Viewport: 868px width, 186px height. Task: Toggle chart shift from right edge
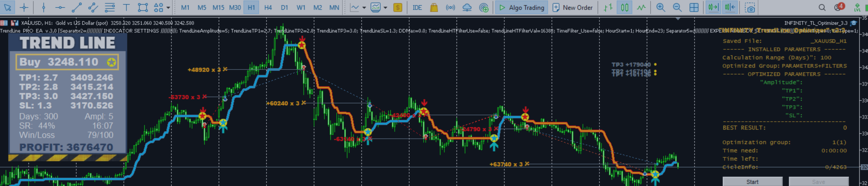[x=730, y=8]
